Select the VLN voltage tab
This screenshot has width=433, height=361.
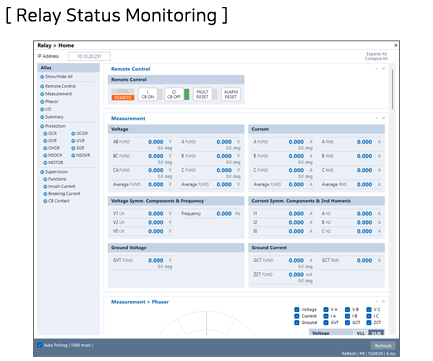[376, 333]
